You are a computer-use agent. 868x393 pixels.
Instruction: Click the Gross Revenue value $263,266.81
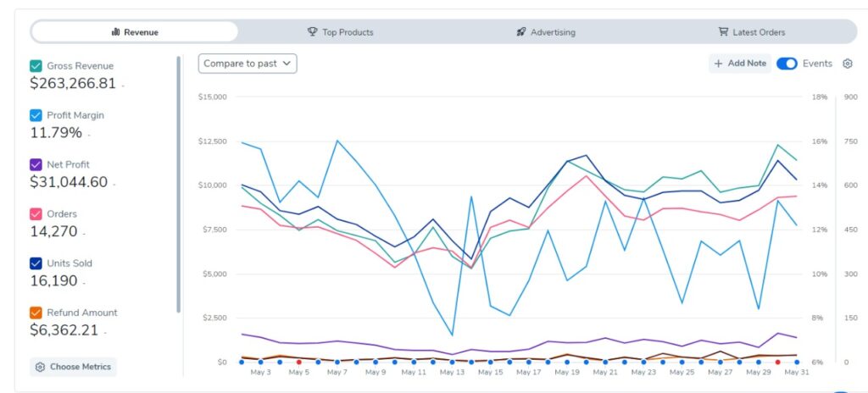pos(73,84)
